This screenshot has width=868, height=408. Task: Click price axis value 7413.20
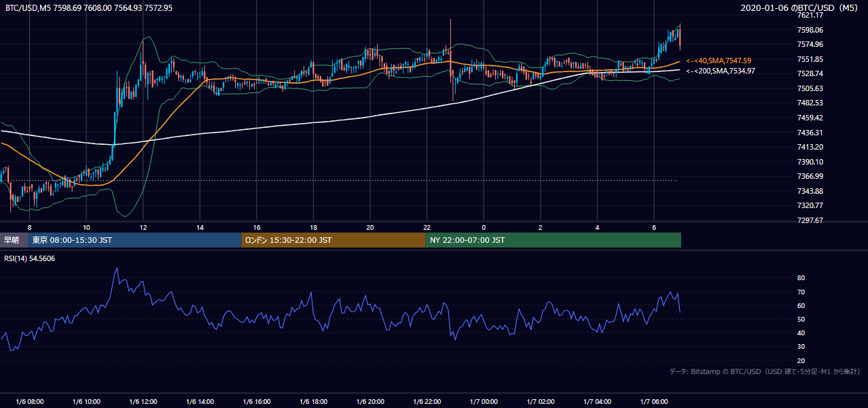tap(810, 147)
